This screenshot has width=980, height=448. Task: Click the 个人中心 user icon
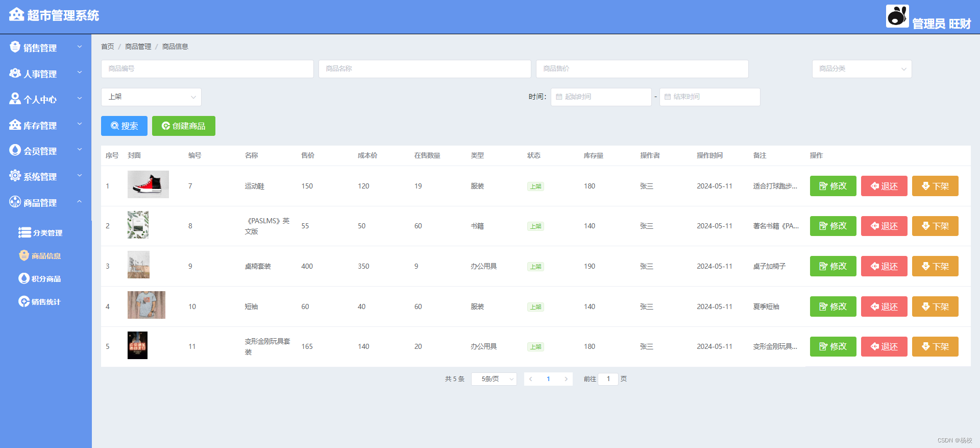coord(15,99)
